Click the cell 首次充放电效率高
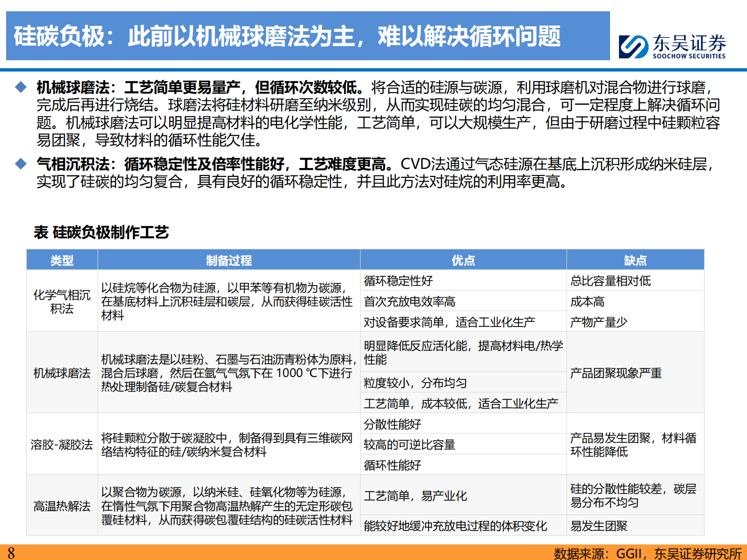 [x=463, y=301]
